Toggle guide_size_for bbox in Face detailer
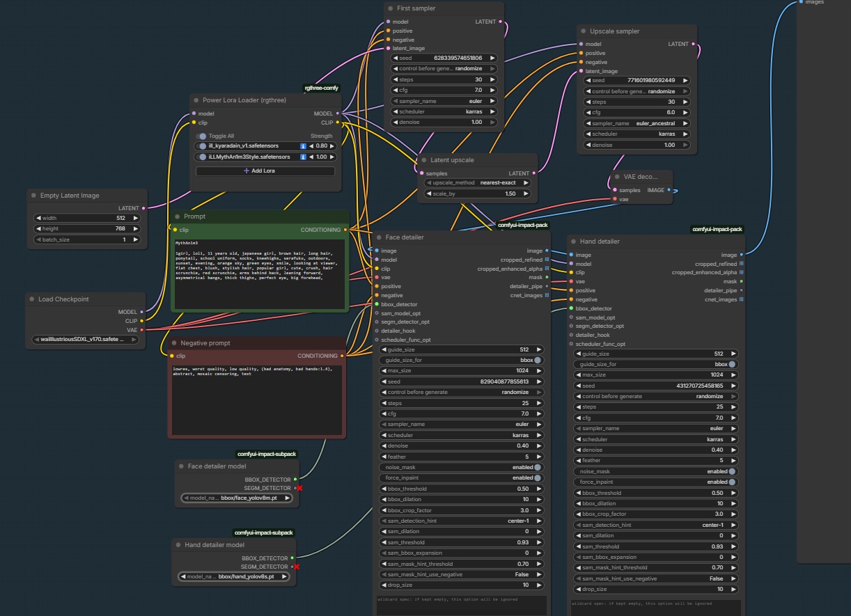 click(x=538, y=361)
